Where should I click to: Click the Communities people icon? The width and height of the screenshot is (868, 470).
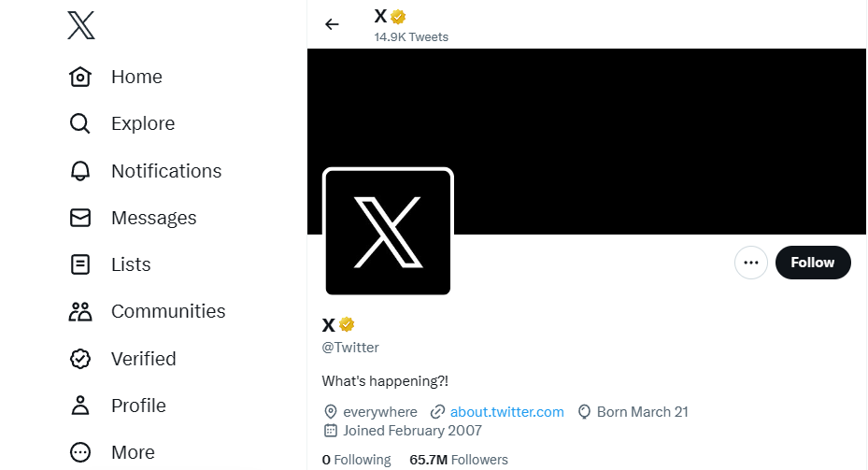[80, 312]
